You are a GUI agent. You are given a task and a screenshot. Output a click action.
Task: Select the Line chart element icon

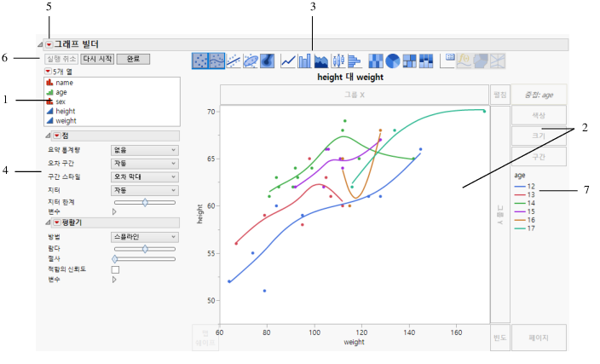pos(288,61)
